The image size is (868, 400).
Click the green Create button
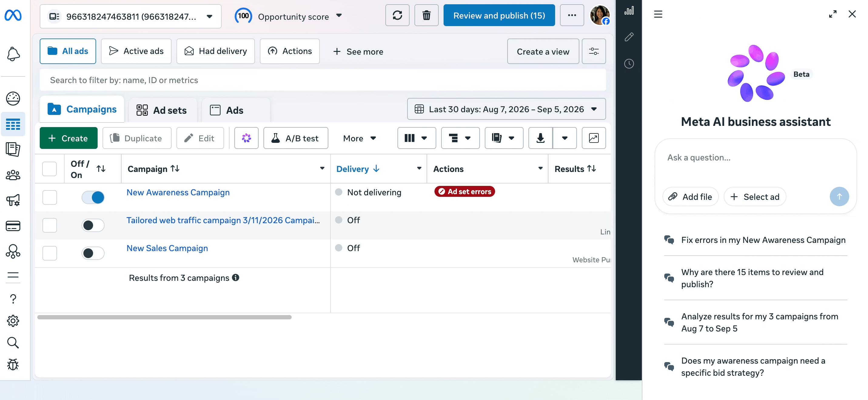tap(69, 138)
